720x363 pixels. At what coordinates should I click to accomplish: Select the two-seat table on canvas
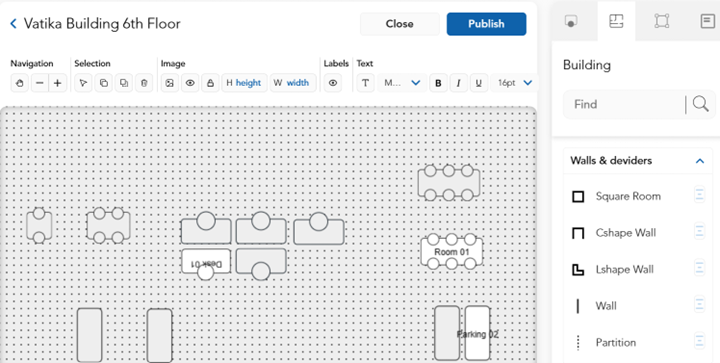click(39, 226)
